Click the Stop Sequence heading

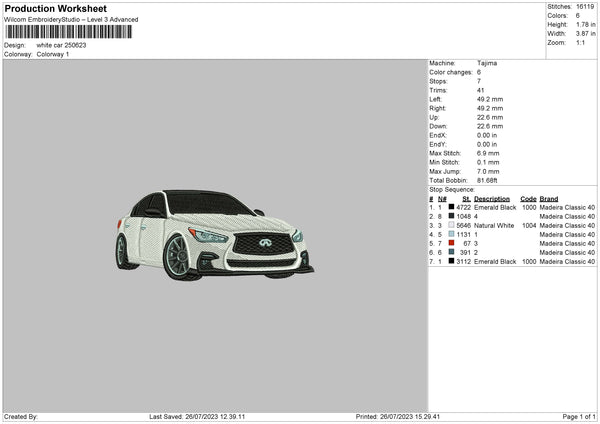(451, 188)
